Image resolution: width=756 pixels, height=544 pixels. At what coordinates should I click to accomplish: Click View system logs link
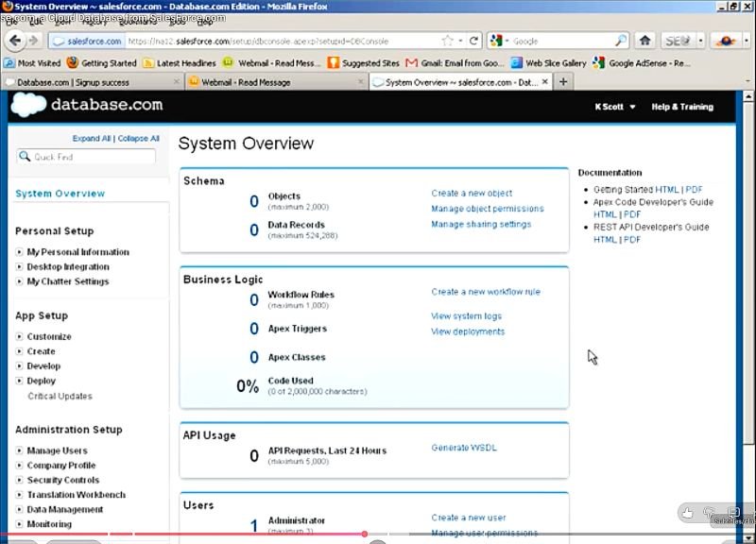466,316
